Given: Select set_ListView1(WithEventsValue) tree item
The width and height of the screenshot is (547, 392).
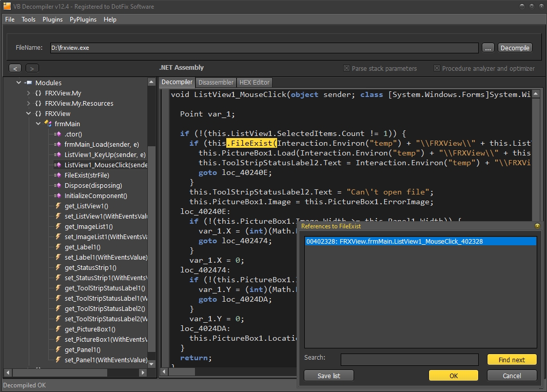Looking at the screenshot, I should 106,216.
